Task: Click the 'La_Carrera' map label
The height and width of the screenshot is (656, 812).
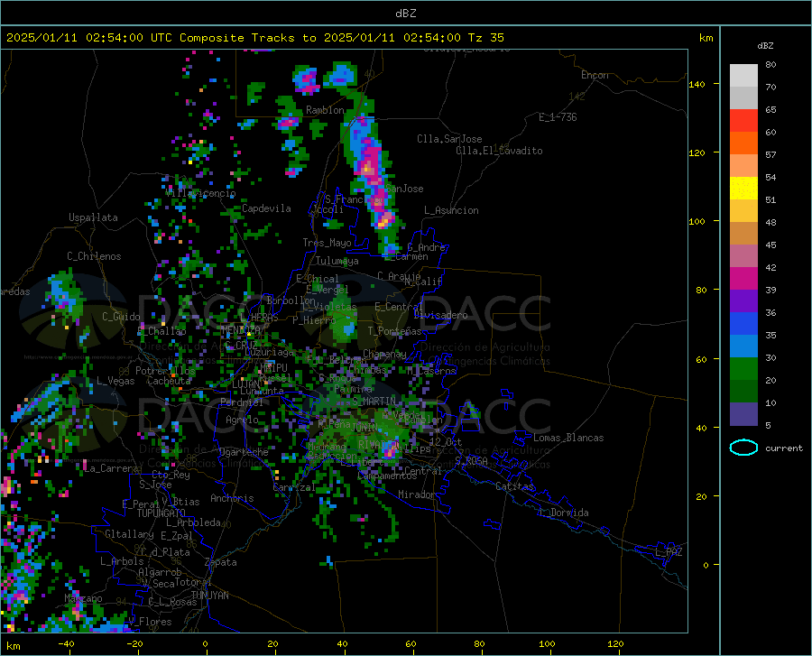Action: pos(110,468)
